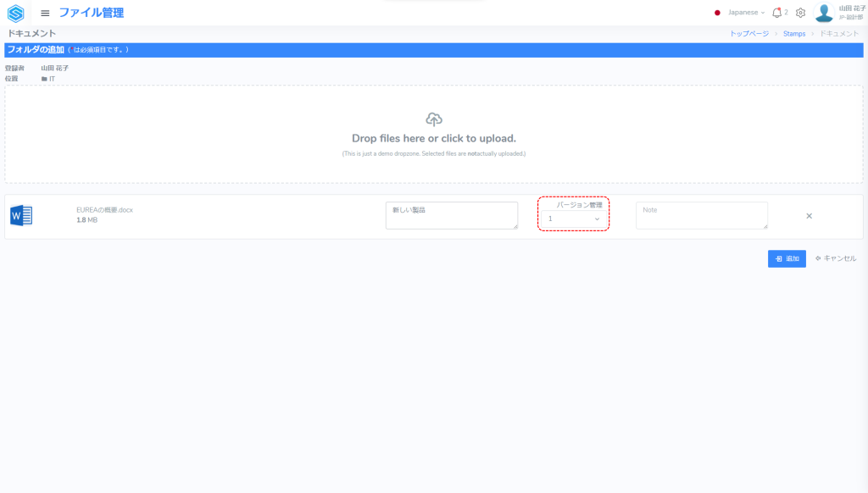The image size is (868, 493).
Task: Open the hamburger navigation menu
Action: click(45, 13)
